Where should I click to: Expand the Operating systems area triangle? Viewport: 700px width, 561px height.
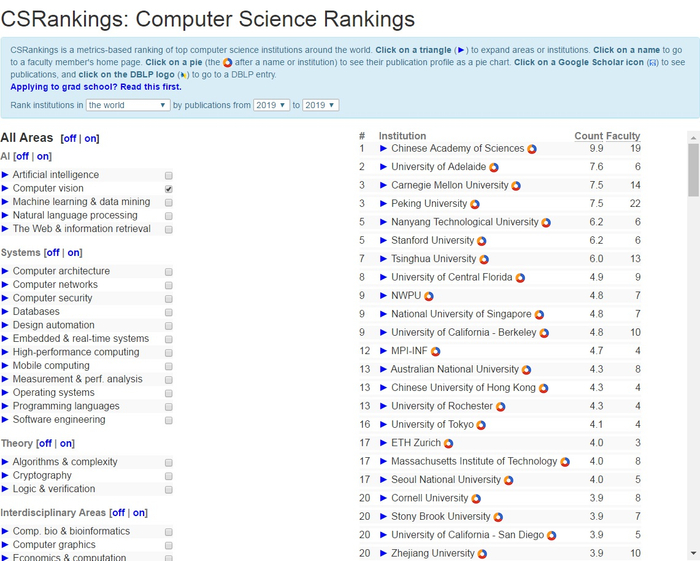click(5, 393)
